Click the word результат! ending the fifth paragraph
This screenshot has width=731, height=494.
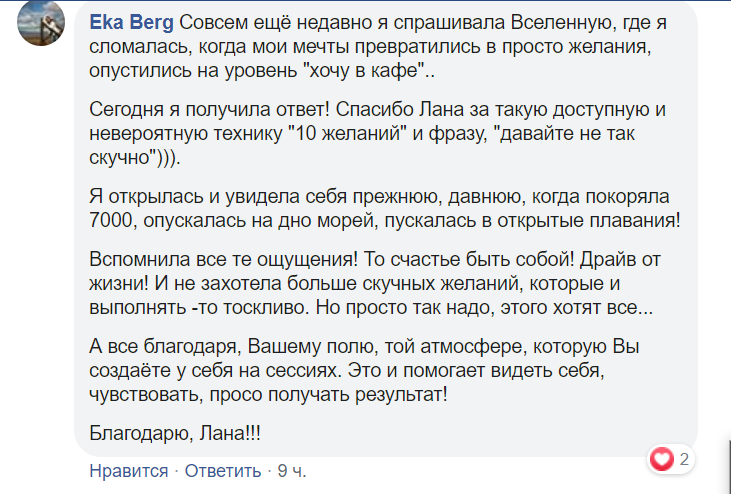click(x=401, y=395)
